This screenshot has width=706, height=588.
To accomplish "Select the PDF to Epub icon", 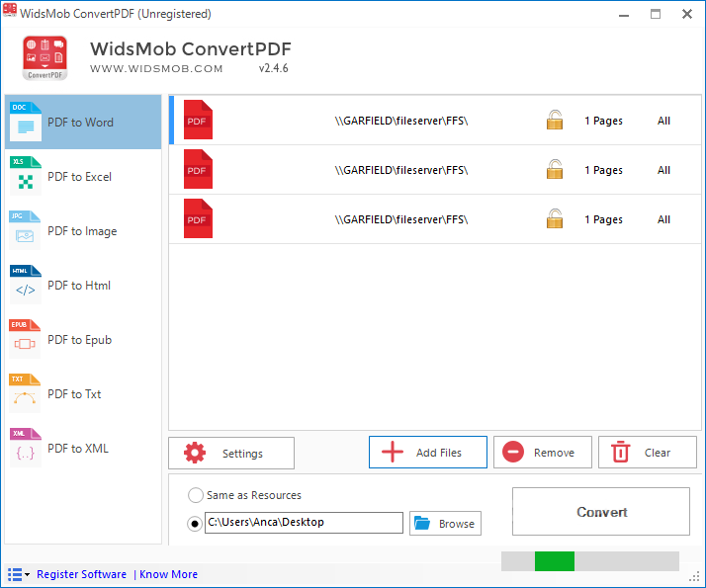I will pyautogui.click(x=26, y=339).
